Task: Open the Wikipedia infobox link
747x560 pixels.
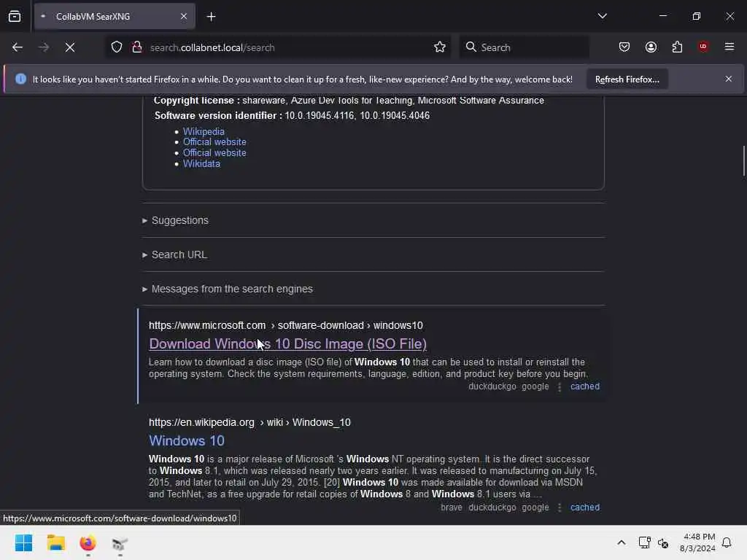Action: tap(204, 131)
